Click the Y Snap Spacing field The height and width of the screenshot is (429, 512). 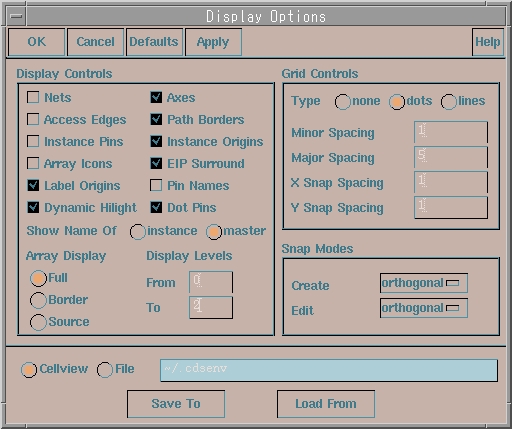[x=451, y=207]
